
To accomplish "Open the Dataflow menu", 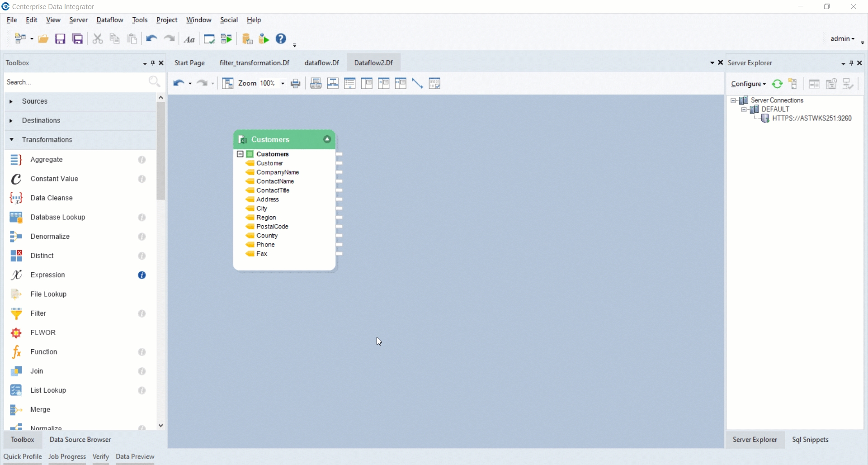I will tap(110, 20).
